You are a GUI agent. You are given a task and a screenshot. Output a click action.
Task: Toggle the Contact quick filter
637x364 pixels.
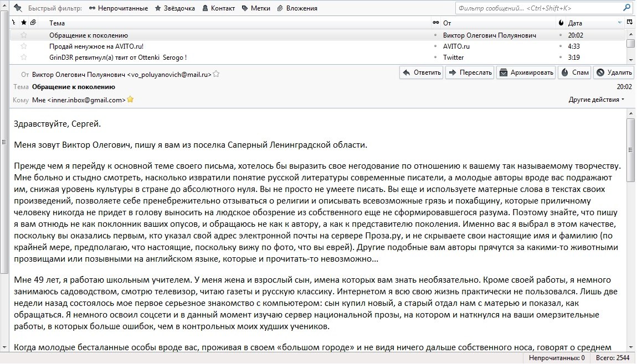click(219, 8)
